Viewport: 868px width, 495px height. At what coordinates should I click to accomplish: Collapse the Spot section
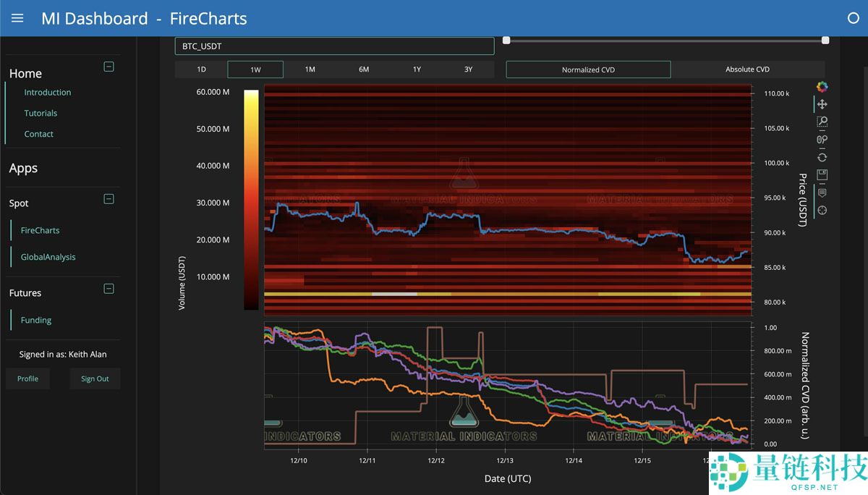click(x=109, y=198)
